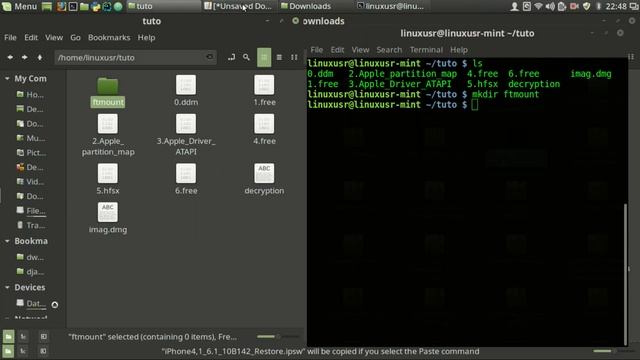Open the Terminal menu in terminal
This screenshot has width=640, height=360.
[x=426, y=50]
